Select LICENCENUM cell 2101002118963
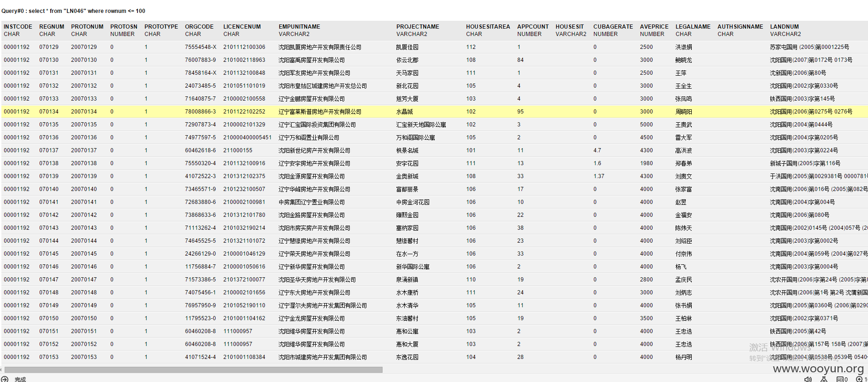Screen dimensions: 868x382 coord(244,60)
